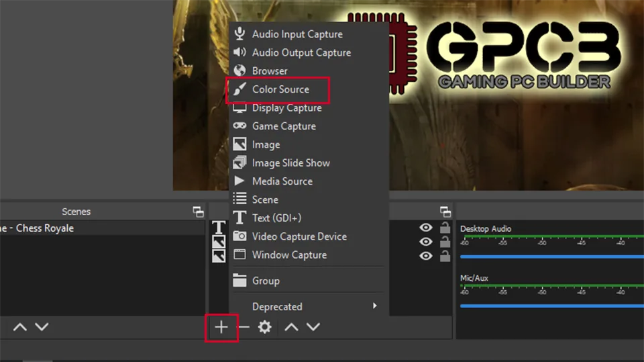644x362 pixels.
Task: Toggle visibility of the first source
Action: 426,228
